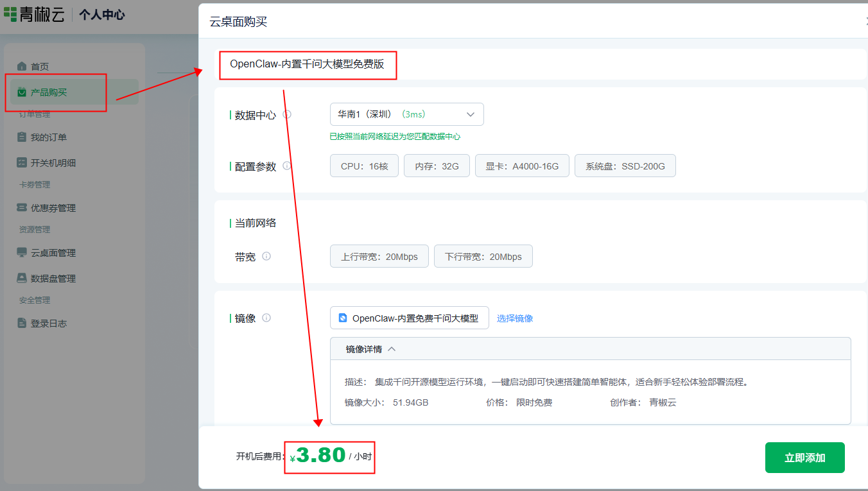Click the CPU：16核 configuration chip
Viewport: 868px width, 491px height.
[x=364, y=166]
